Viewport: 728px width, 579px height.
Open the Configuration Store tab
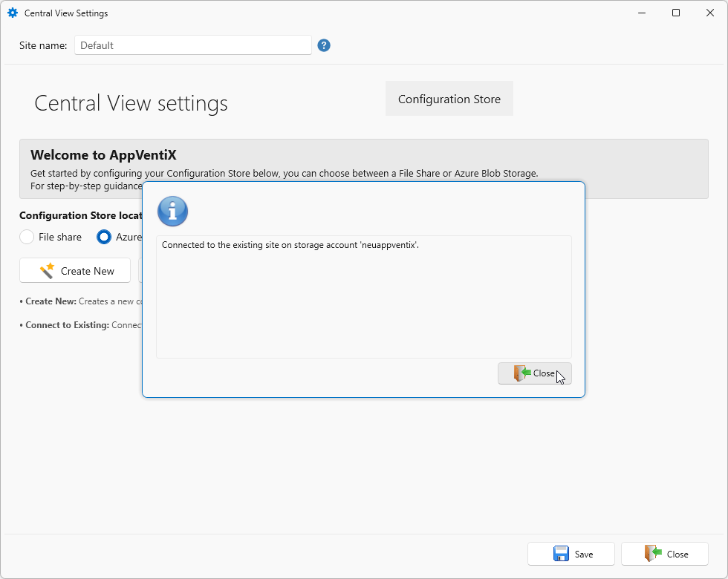click(449, 99)
